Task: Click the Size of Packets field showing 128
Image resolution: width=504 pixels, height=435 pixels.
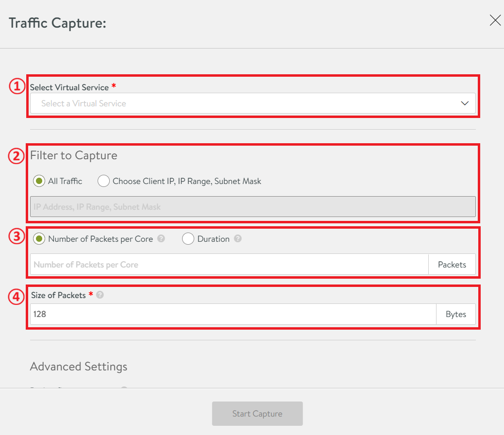Action: [233, 314]
